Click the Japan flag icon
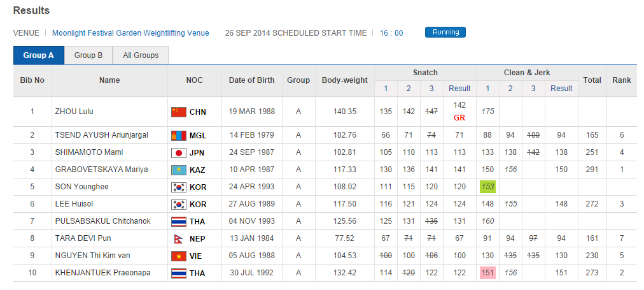This screenshot has width=644, height=290. tap(178, 152)
